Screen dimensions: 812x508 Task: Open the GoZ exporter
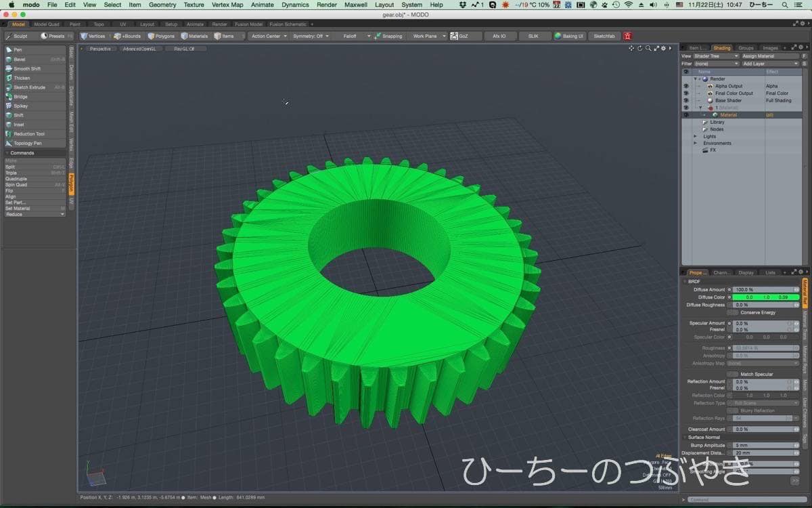point(464,36)
